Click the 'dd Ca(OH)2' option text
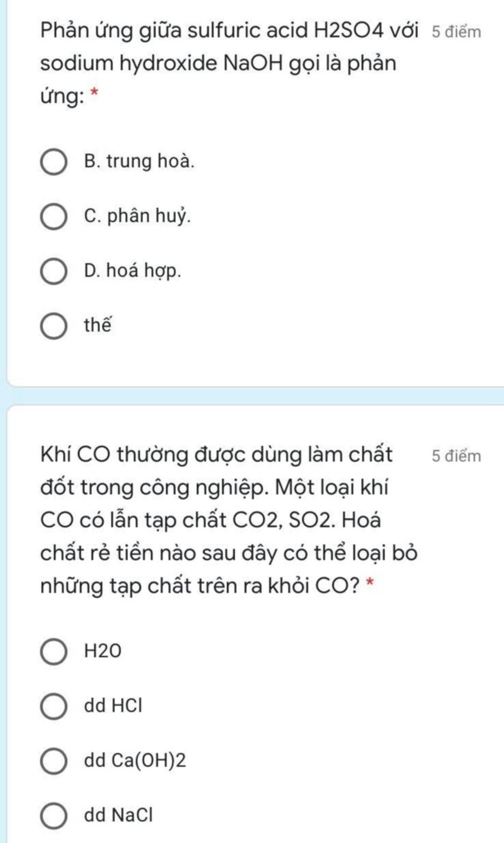 tap(135, 761)
